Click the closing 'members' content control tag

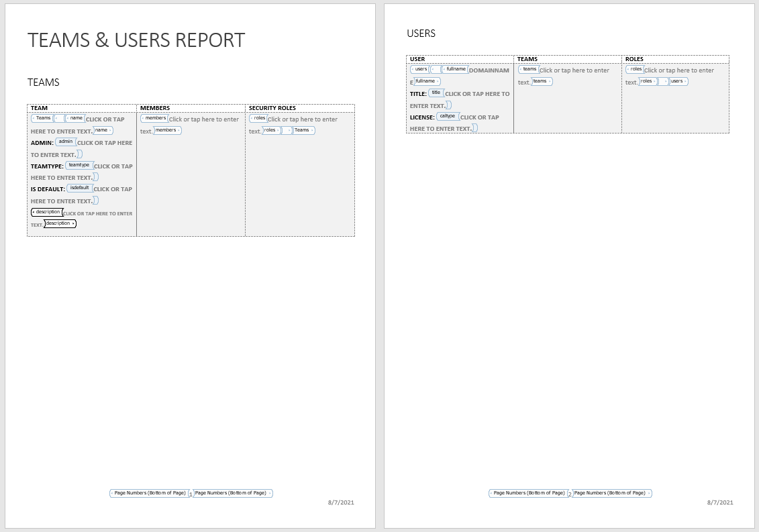[x=167, y=130]
